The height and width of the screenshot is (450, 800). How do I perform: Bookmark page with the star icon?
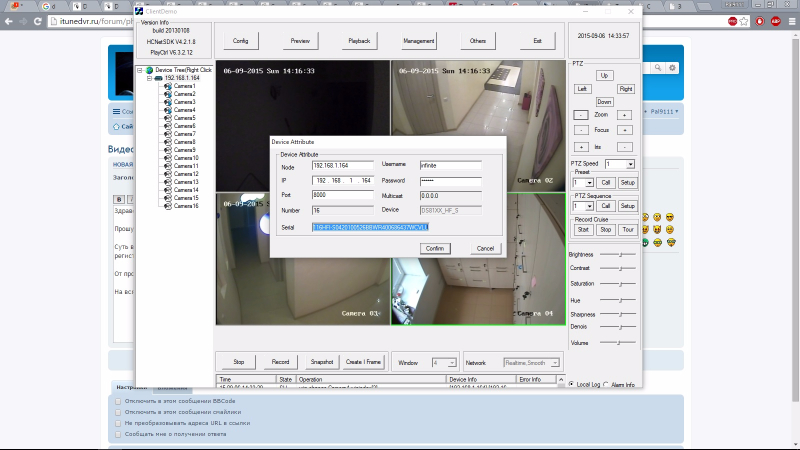click(x=744, y=21)
